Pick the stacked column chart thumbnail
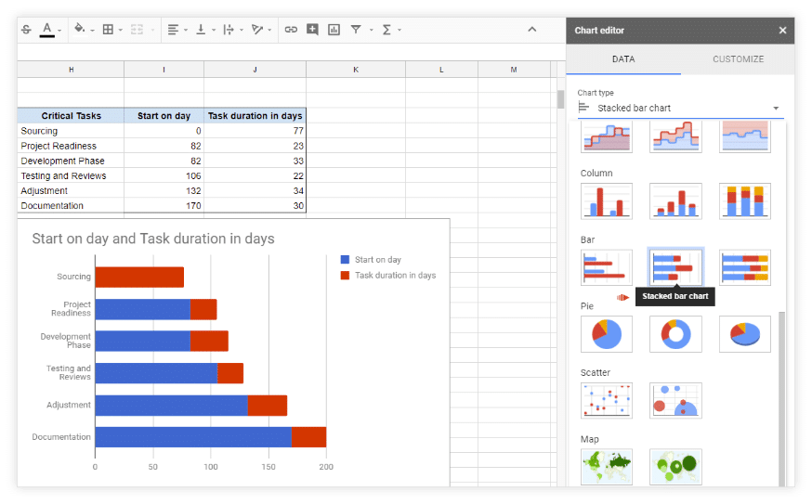This screenshot has height=504, width=812. [x=675, y=200]
